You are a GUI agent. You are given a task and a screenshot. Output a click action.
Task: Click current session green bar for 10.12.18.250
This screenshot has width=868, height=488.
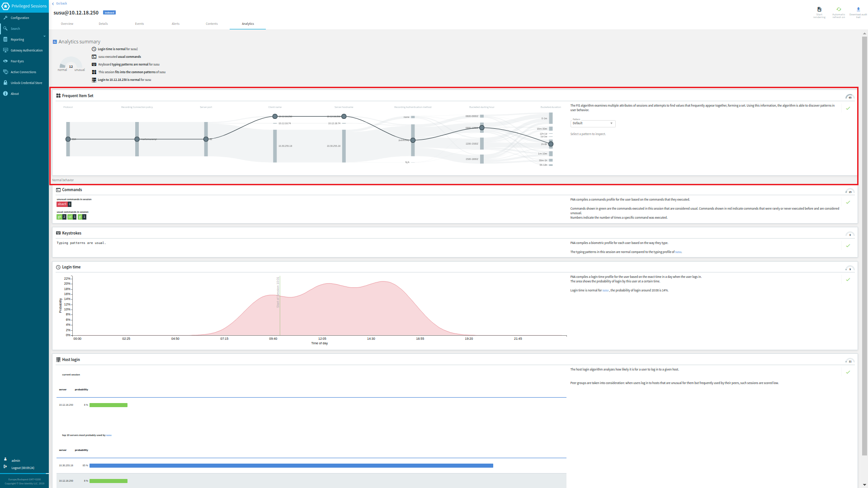click(108, 405)
